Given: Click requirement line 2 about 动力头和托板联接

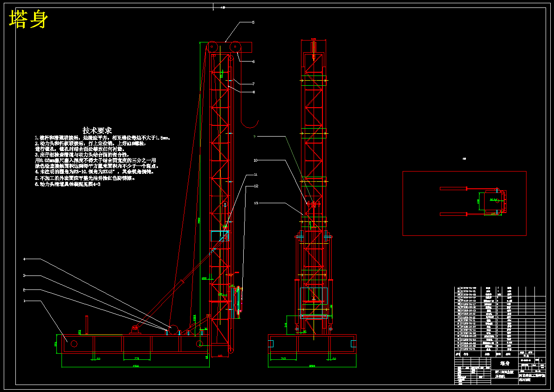Looking at the screenshot, I should pyautogui.click(x=90, y=144).
